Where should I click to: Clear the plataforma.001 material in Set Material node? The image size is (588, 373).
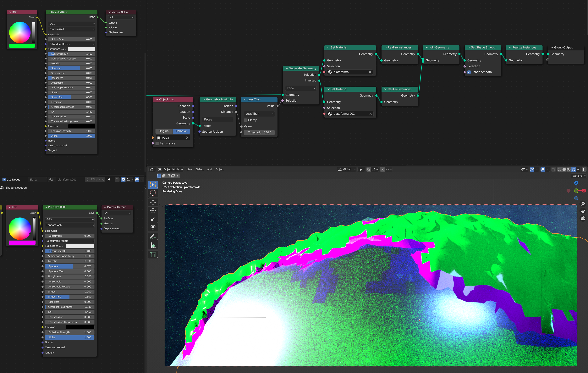coord(371,114)
